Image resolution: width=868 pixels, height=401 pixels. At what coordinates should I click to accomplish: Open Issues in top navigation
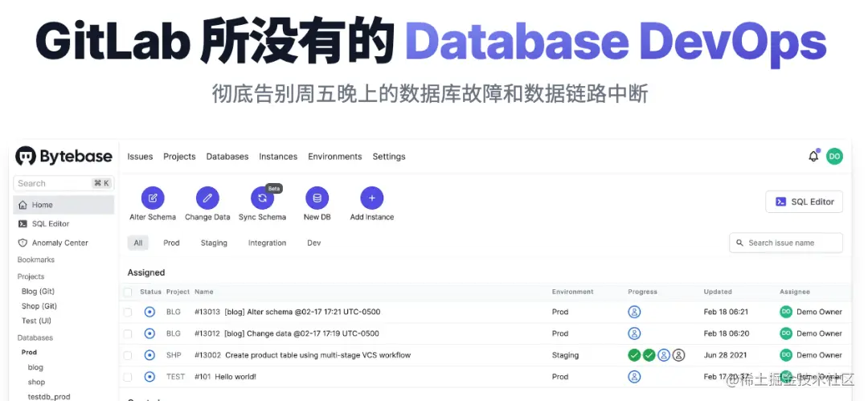[140, 157]
